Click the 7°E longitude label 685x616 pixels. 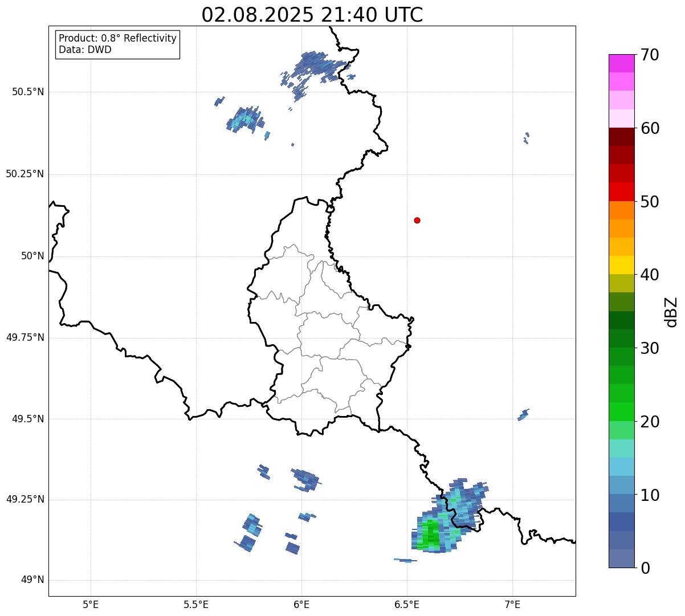(512, 605)
